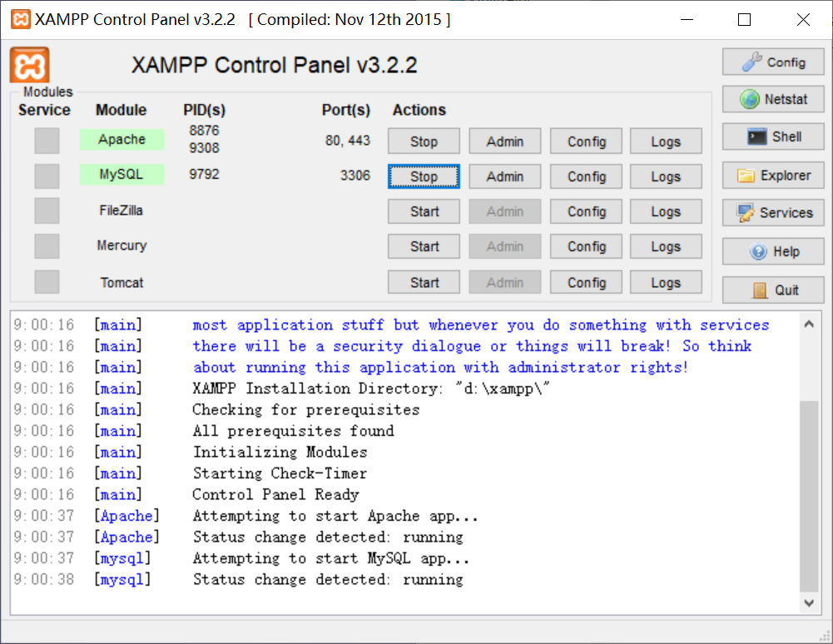Open the Help button
This screenshot has height=644, width=833.
point(773,251)
